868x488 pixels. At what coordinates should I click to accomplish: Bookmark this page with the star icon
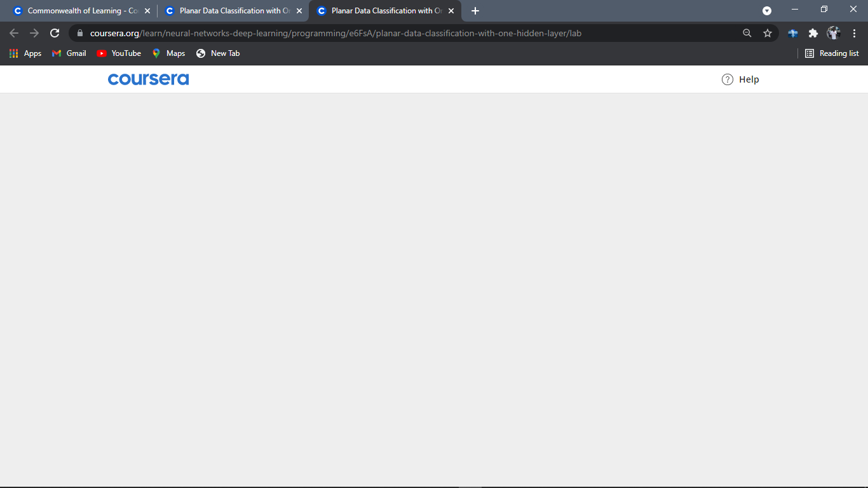pyautogui.click(x=768, y=33)
